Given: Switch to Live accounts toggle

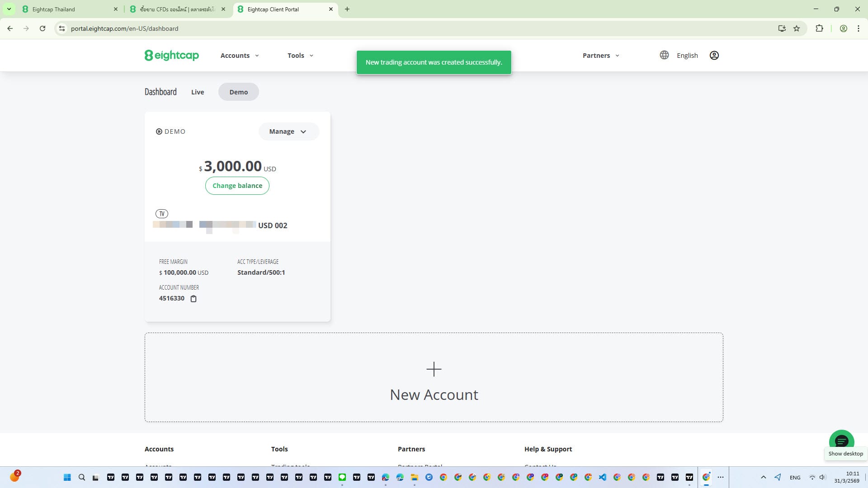Looking at the screenshot, I should tap(198, 92).
